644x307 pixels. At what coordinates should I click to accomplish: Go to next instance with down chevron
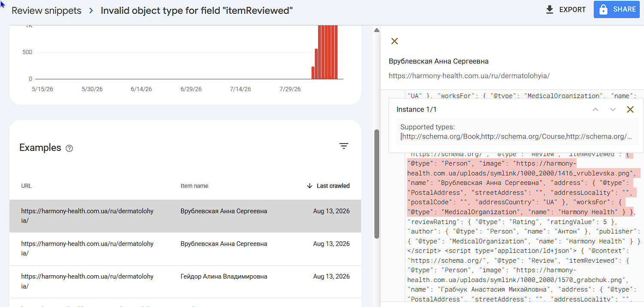click(x=613, y=110)
